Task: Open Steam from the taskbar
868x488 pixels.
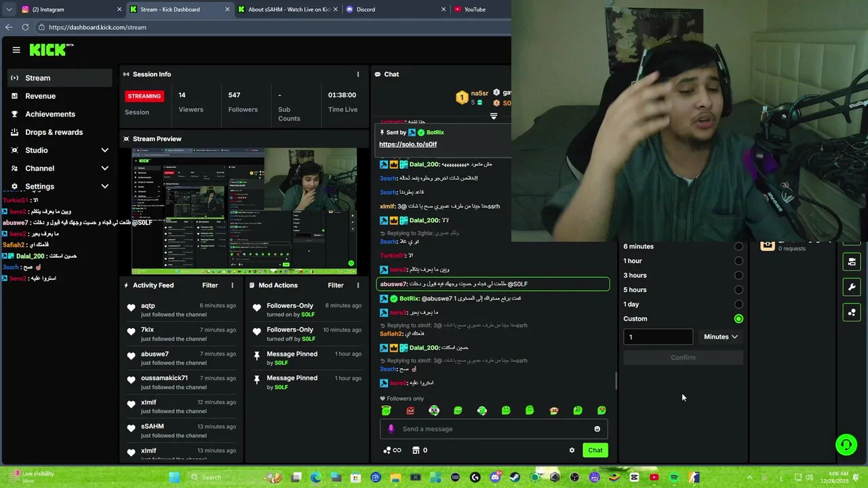Action: click(515, 477)
